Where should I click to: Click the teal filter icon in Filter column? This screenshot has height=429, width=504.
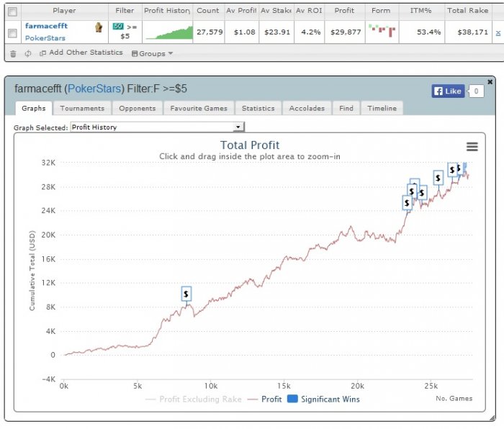[118, 27]
